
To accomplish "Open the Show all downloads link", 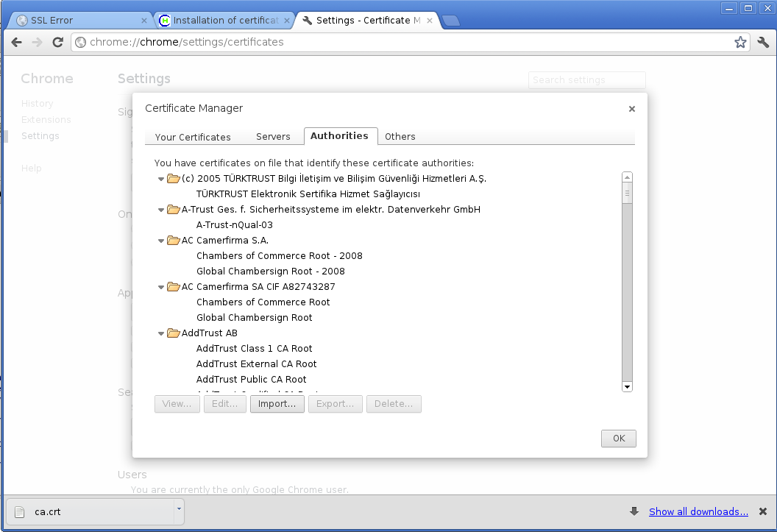I will pos(699,511).
